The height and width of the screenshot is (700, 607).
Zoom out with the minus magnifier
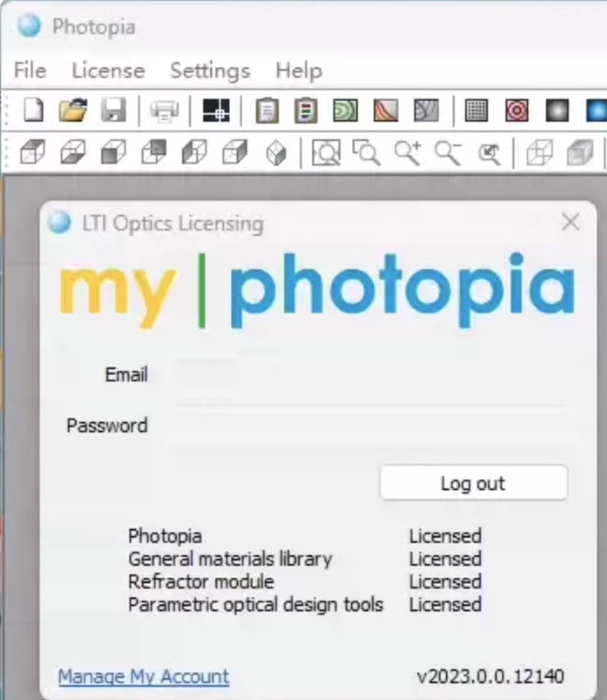pos(448,153)
